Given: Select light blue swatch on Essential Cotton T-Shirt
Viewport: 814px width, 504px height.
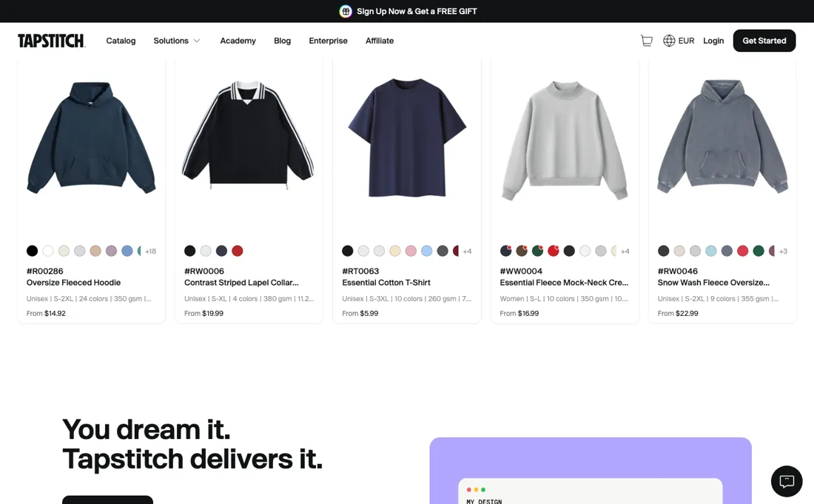Looking at the screenshot, I should coord(427,251).
